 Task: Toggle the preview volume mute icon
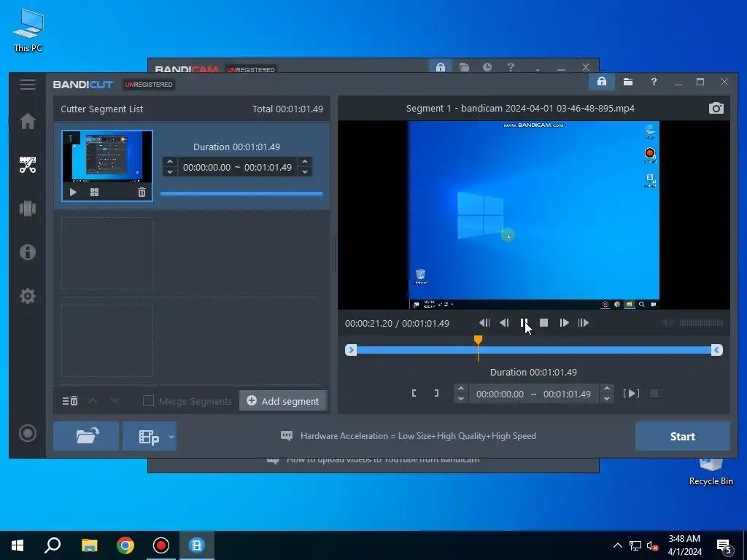(x=668, y=323)
